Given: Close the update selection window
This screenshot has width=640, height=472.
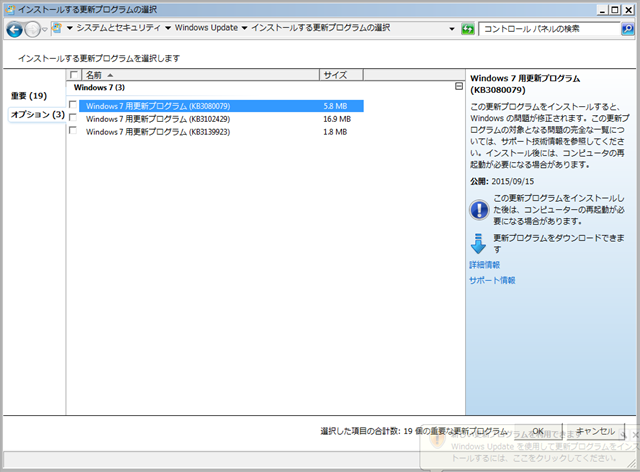Looking at the screenshot, I should [x=629, y=9].
